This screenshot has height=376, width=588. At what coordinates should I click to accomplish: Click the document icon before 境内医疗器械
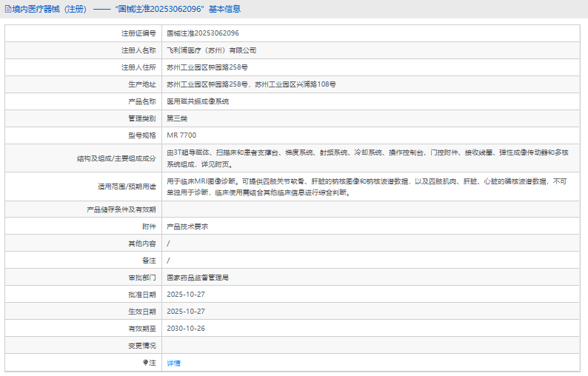[8, 9]
